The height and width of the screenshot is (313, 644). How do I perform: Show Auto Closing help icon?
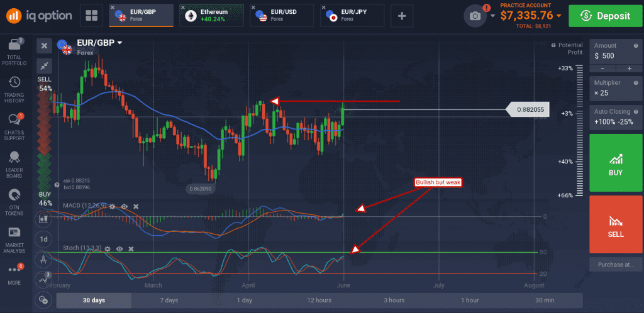click(x=636, y=111)
